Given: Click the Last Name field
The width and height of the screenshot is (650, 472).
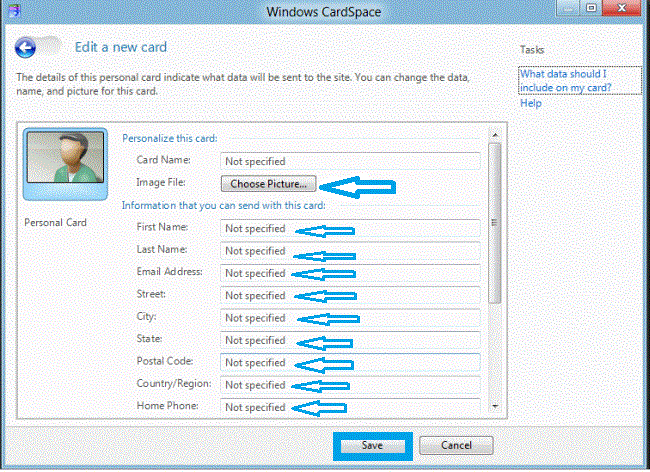Looking at the screenshot, I should click(x=350, y=251).
